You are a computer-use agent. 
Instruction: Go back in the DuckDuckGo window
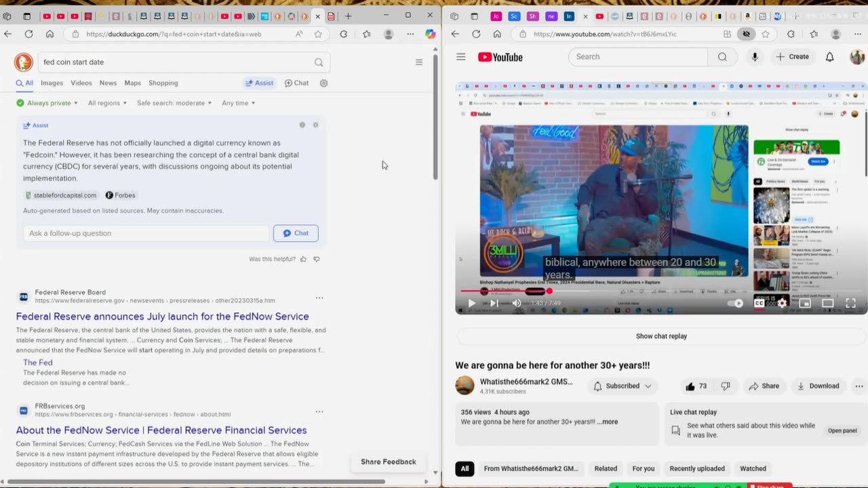point(7,34)
